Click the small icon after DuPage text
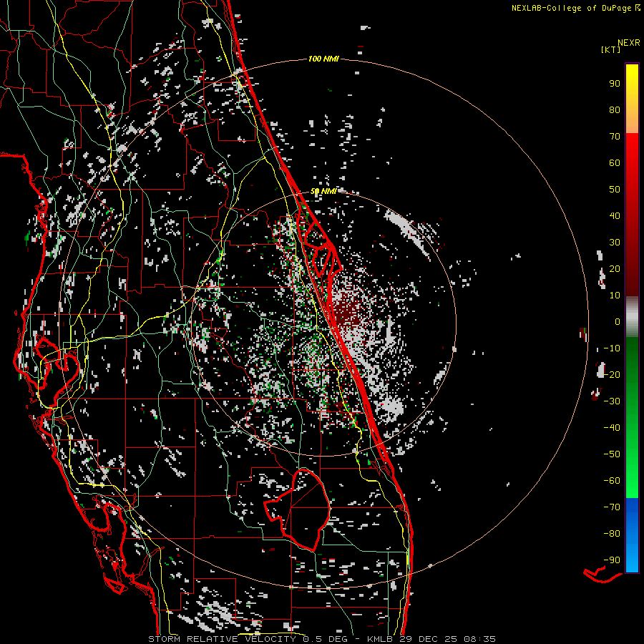Image resolution: width=644 pixels, height=644 pixels. coord(637,8)
